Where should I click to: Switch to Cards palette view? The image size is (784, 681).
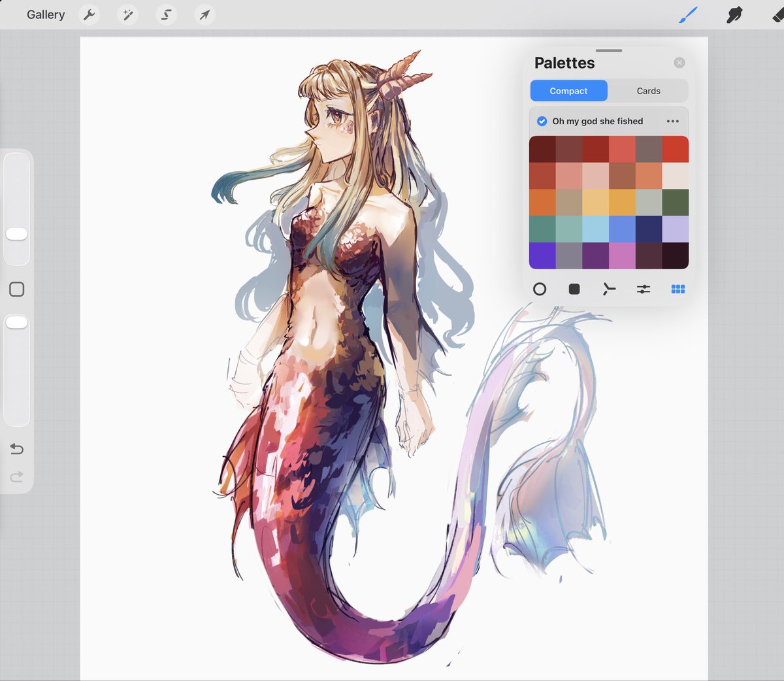coord(649,91)
